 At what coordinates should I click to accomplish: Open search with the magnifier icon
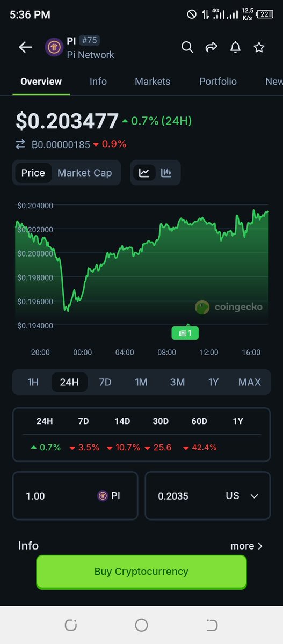(187, 47)
